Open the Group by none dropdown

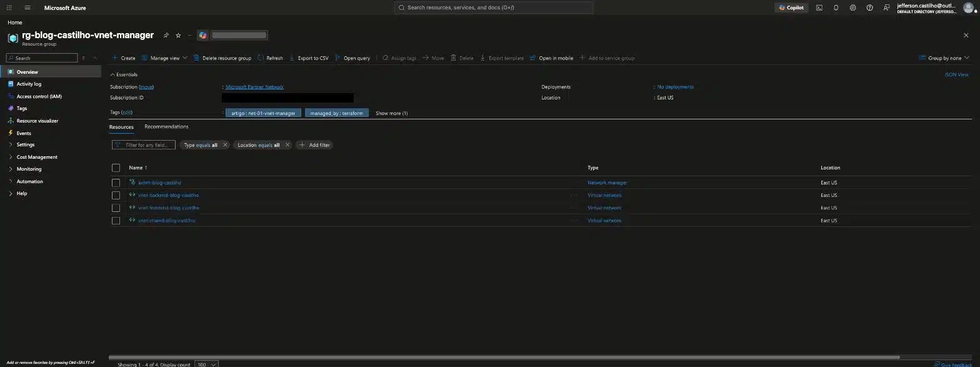(x=944, y=58)
